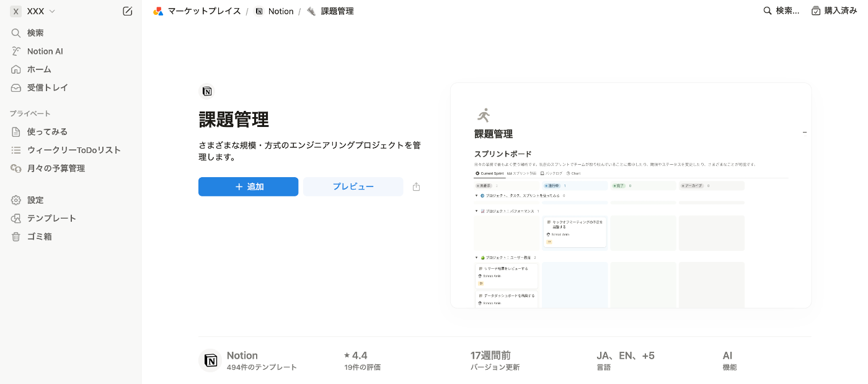Open 購入済み purchased templates
Image resolution: width=868 pixels, height=384 pixels.
834,11
